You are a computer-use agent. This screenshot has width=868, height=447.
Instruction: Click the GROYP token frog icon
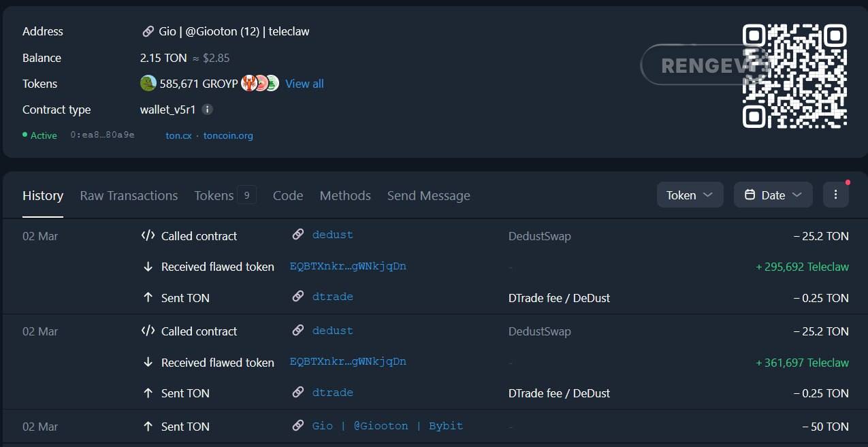[148, 84]
